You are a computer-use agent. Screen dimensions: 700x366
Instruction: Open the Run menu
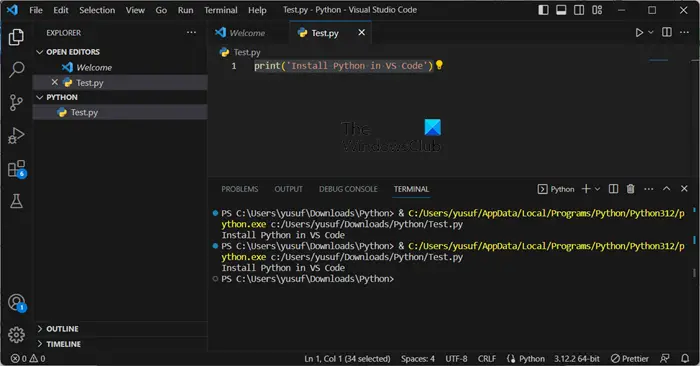point(185,10)
